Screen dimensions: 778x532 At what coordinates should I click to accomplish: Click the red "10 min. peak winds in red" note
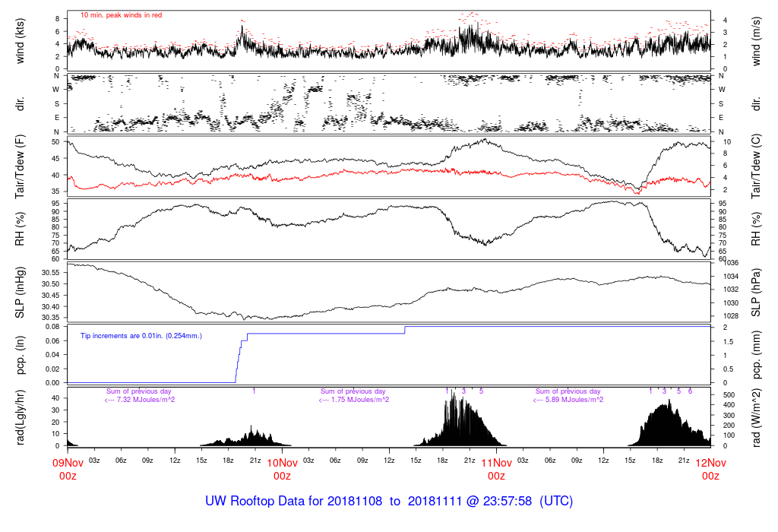pos(121,15)
